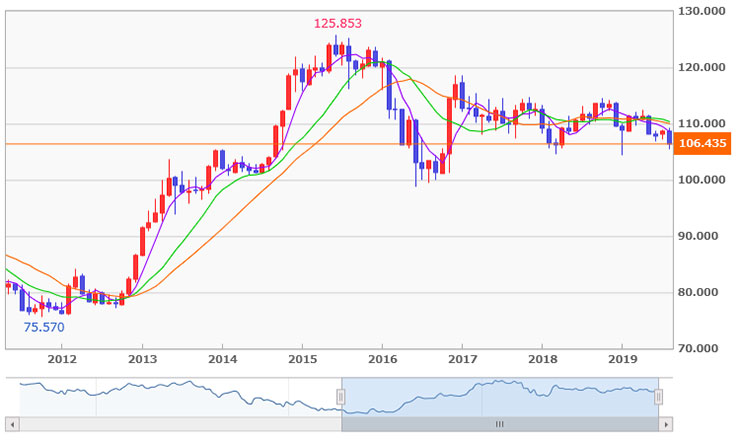Screen dimensions: 740x442
Task: Click the orange 106.435 current price label
Action: [702, 143]
